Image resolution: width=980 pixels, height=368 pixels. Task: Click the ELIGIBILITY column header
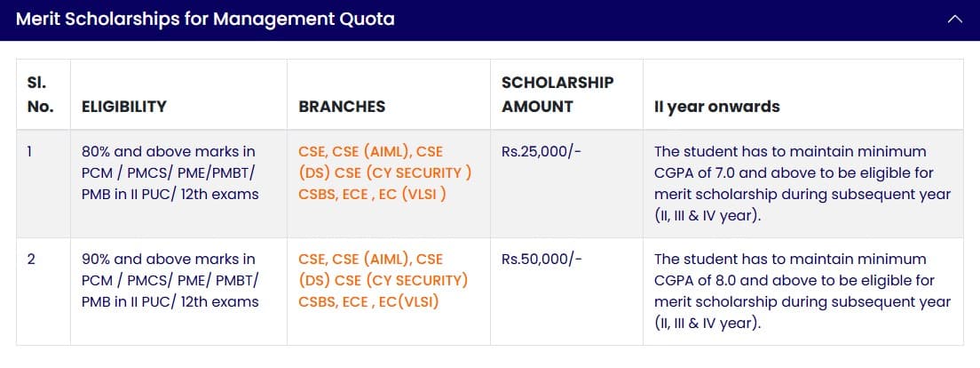[x=124, y=107]
